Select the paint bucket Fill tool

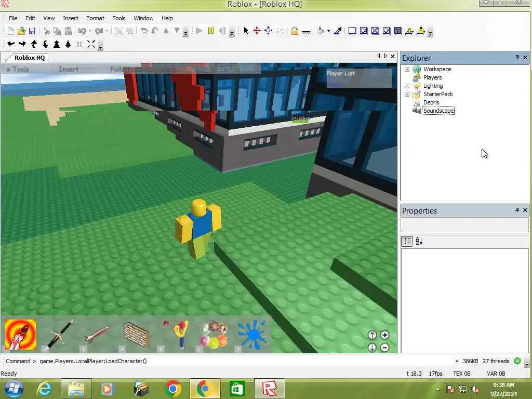321,31
